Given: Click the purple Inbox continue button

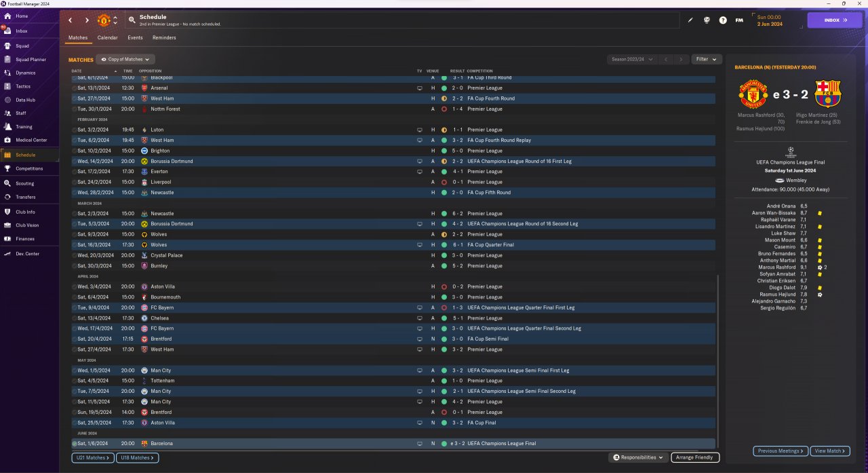Looking at the screenshot, I should coord(835,20).
